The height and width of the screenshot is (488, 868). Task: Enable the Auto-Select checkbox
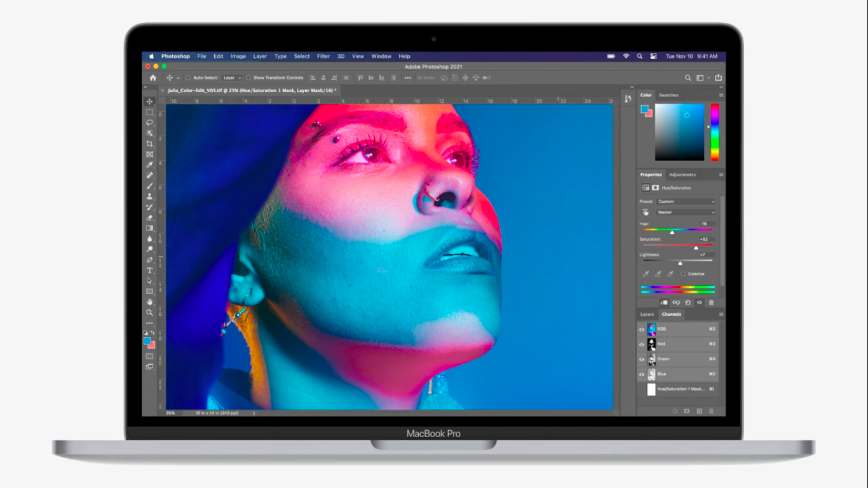tap(188, 78)
